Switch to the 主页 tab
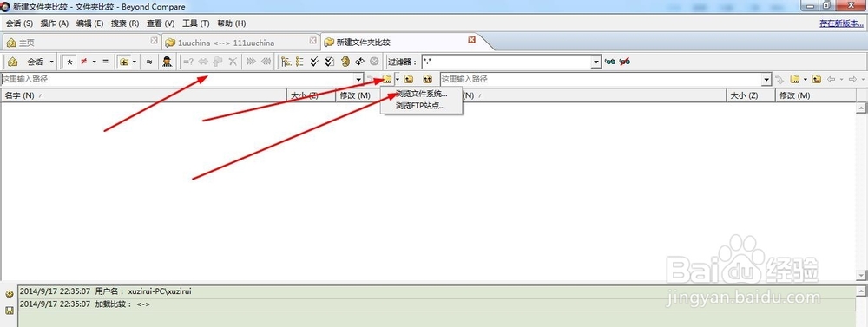The image size is (868, 327). pyautogui.click(x=82, y=42)
